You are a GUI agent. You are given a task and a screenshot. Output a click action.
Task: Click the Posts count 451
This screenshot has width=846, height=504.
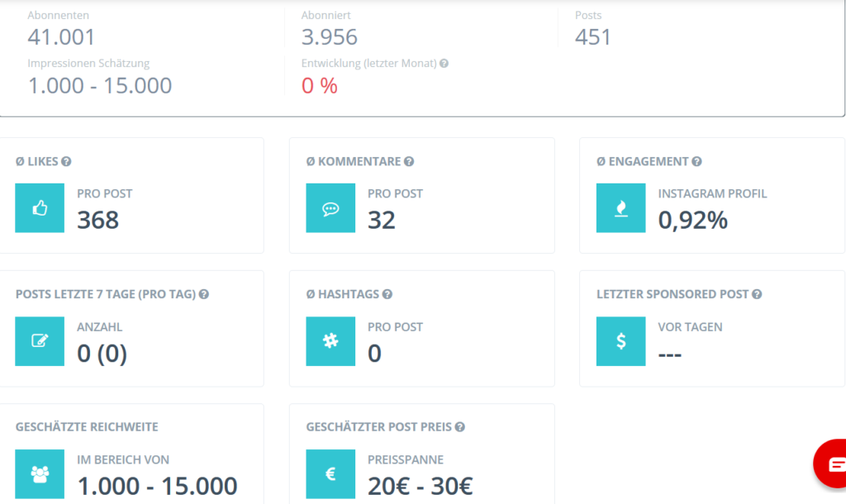click(592, 36)
